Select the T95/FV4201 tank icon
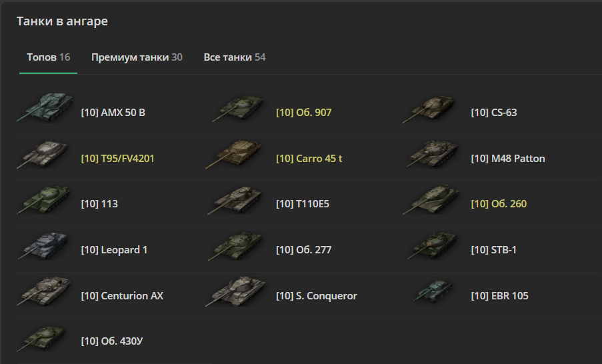 [44, 156]
